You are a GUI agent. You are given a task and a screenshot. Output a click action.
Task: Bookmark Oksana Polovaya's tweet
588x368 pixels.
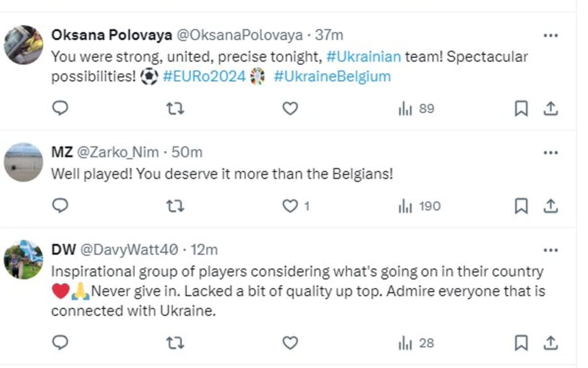coord(521,108)
